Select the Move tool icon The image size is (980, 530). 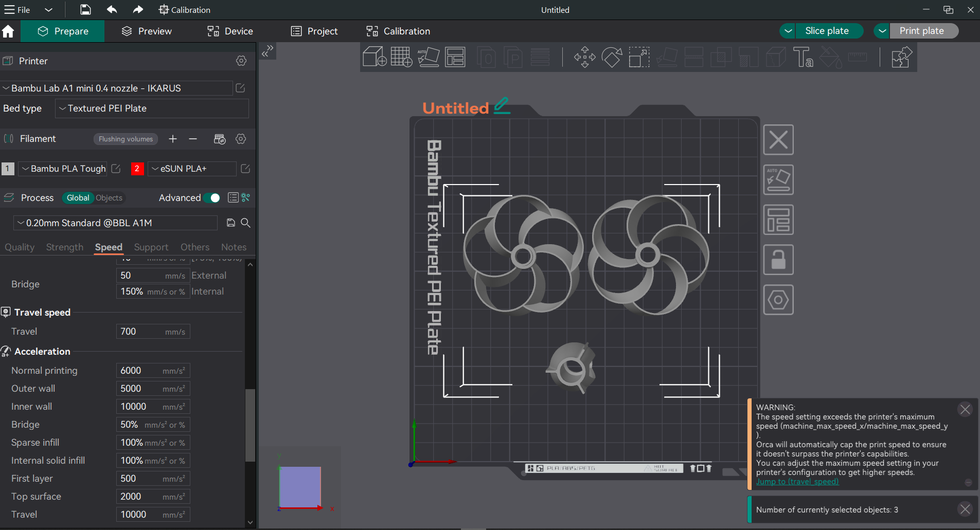(x=584, y=57)
